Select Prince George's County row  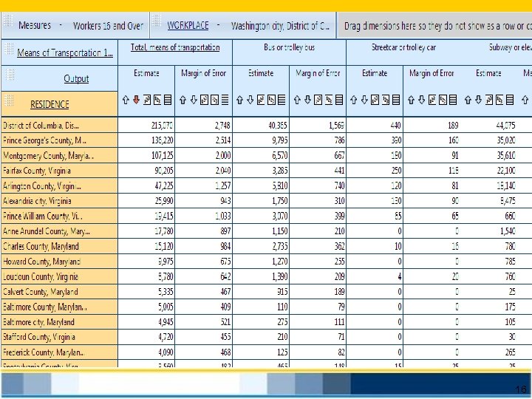59,140
